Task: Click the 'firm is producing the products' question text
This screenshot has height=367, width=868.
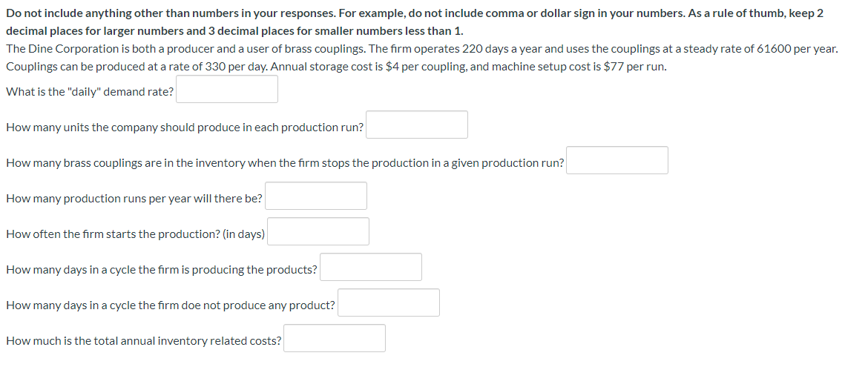Action: pos(162,270)
